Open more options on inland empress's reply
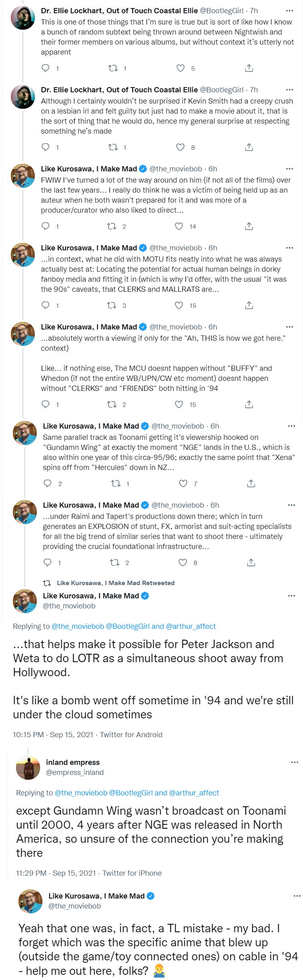Viewport: 303px width, 980px height. (295, 762)
